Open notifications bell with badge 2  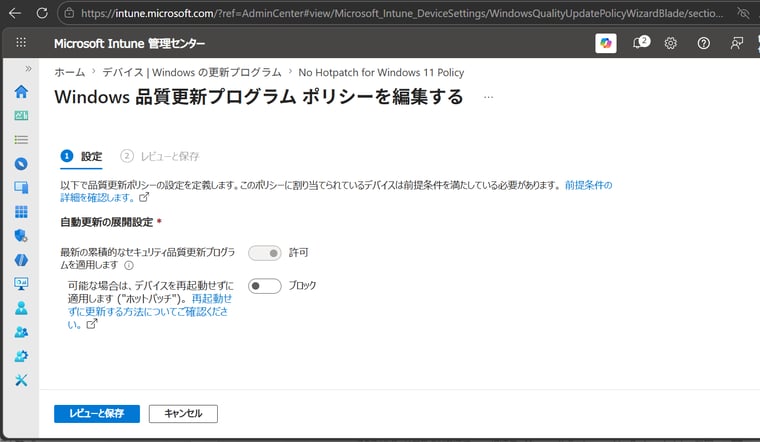[x=640, y=43]
